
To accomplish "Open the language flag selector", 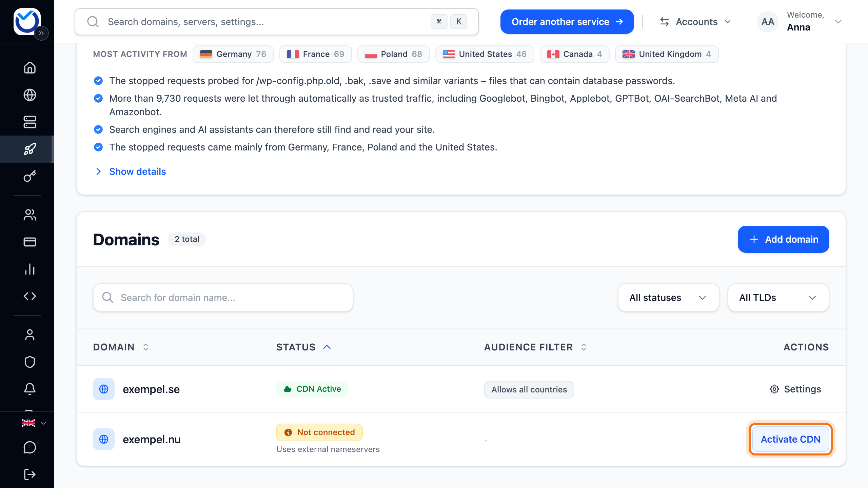I will pos(34,423).
